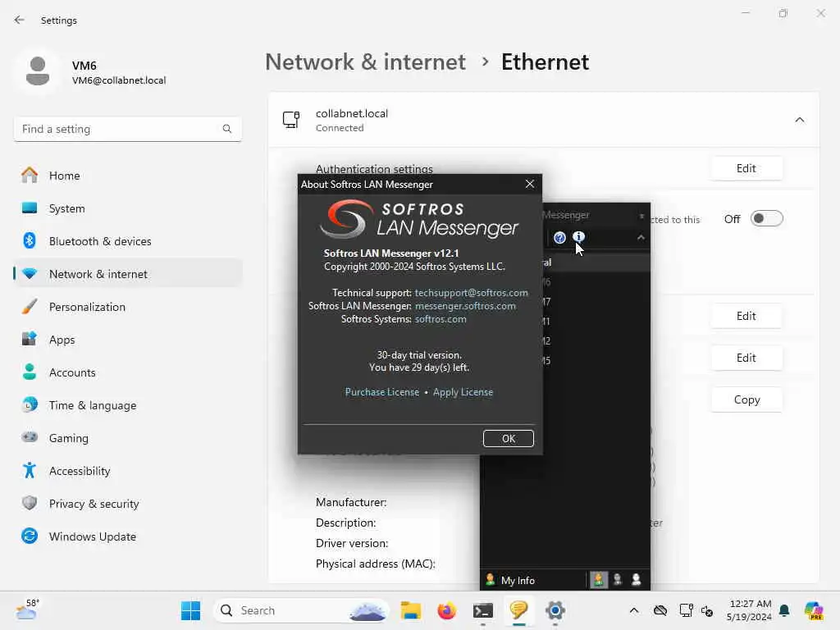The width and height of the screenshot is (840, 630).
Task: Click the muted volume tray icon
Action: (x=706, y=611)
